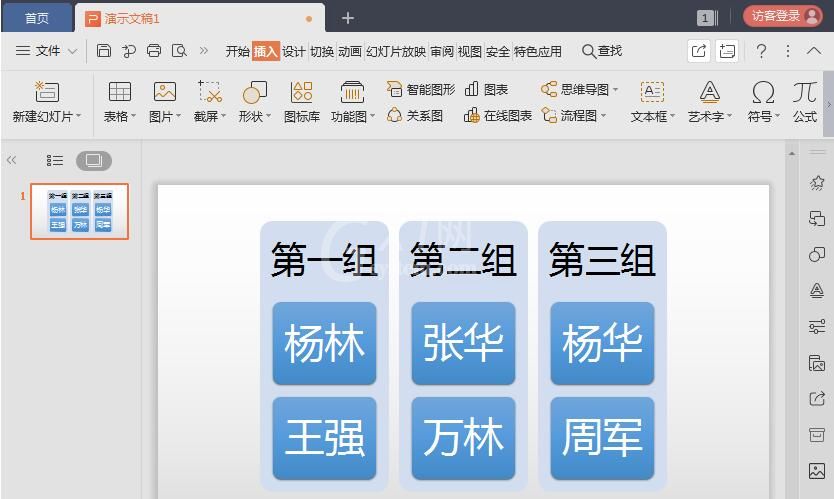Click the print icon in quick toolbar
The width and height of the screenshot is (834, 499).
154,51
